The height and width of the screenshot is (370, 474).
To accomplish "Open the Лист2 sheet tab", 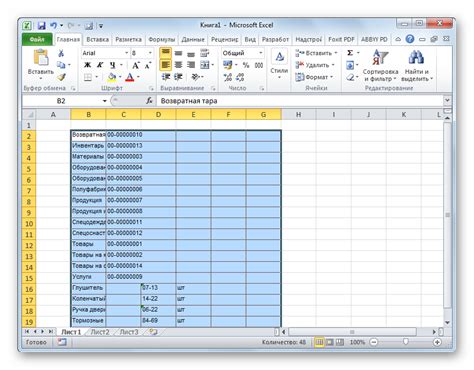I will pyautogui.click(x=100, y=332).
